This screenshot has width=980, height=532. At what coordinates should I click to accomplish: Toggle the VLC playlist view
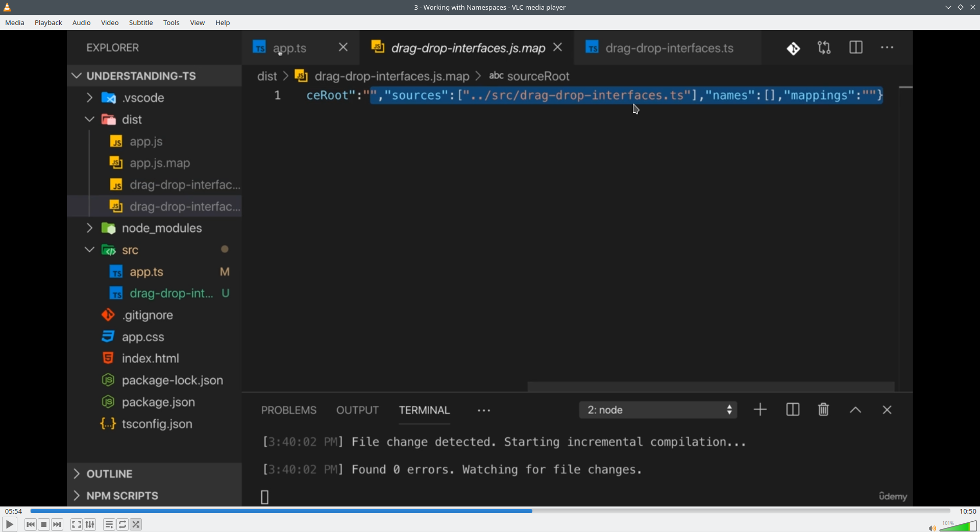[109, 524]
